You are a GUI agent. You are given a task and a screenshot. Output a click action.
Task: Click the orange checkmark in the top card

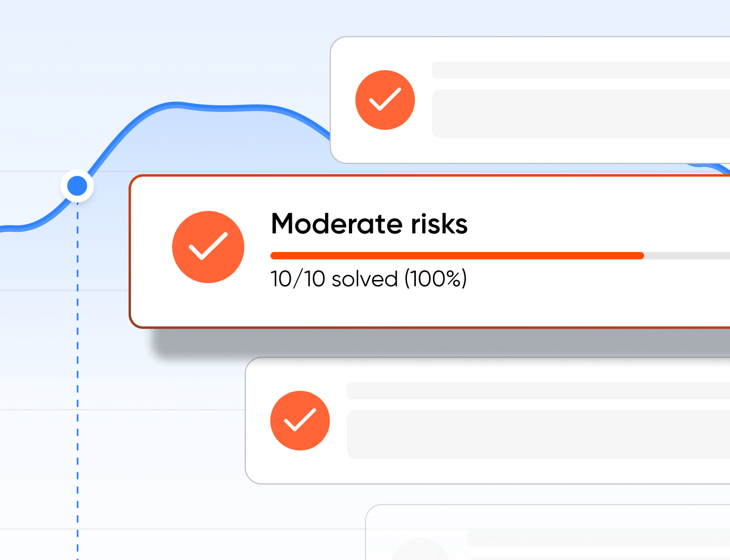tap(385, 100)
